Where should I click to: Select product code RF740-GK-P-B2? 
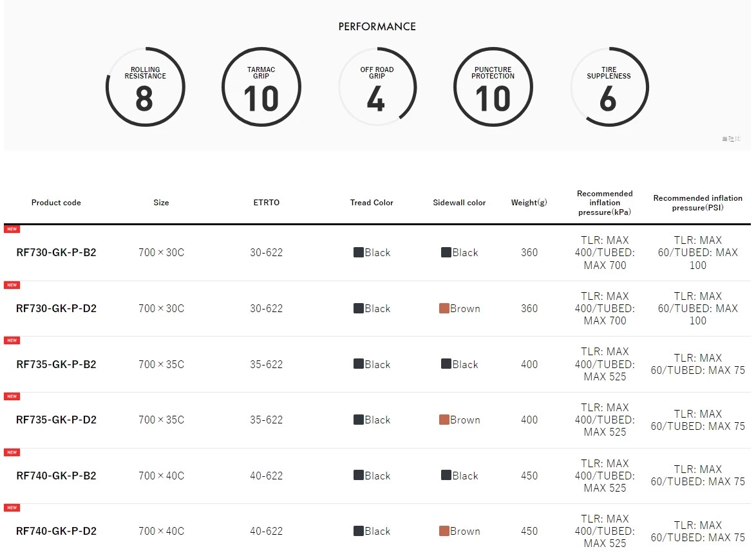point(57,476)
